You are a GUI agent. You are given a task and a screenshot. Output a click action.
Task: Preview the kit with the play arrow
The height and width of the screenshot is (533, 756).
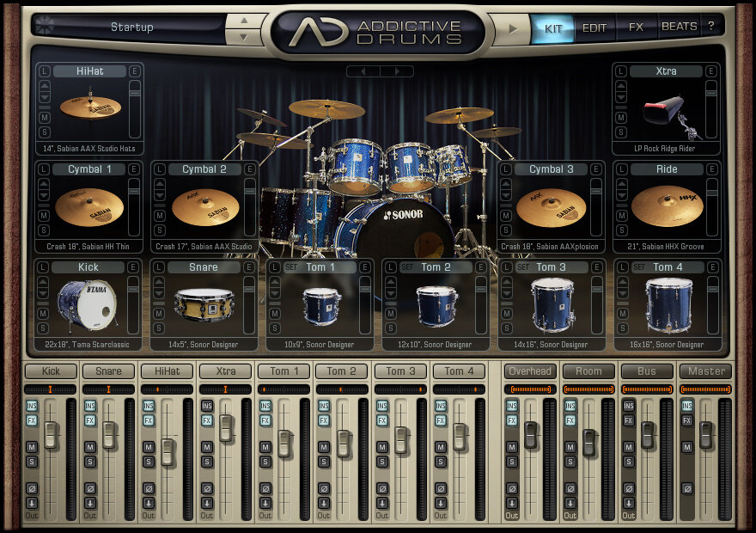(x=513, y=29)
